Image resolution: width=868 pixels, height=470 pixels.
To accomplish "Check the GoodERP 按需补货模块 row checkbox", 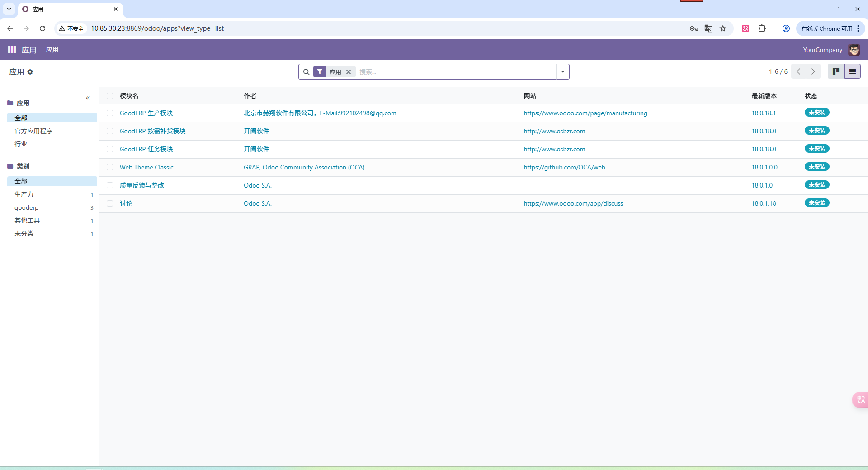I will point(110,131).
